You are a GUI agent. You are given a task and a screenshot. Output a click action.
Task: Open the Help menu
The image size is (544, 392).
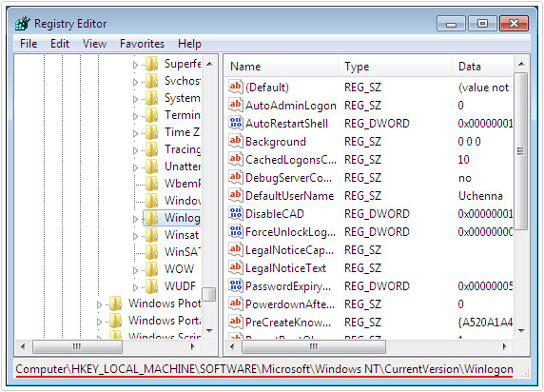coord(189,44)
